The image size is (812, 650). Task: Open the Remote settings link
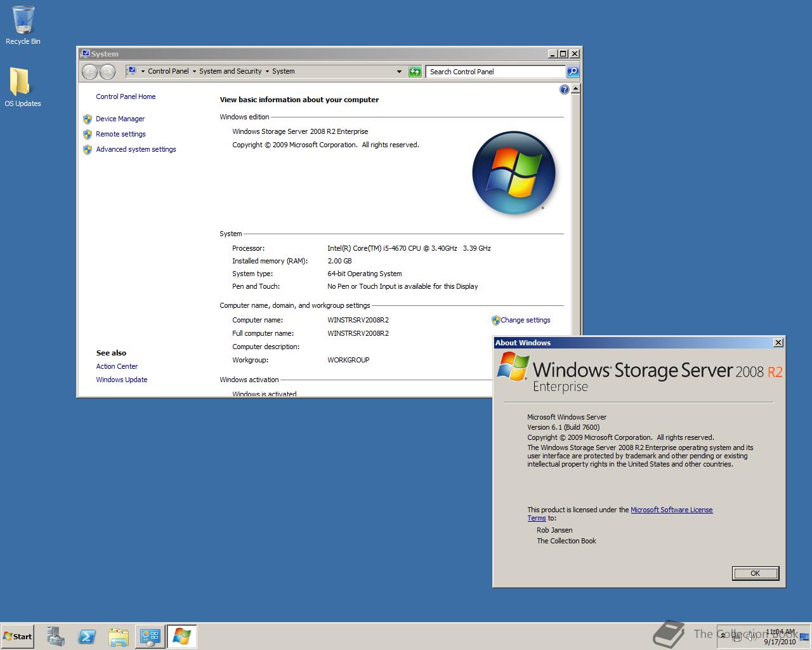click(x=121, y=134)
